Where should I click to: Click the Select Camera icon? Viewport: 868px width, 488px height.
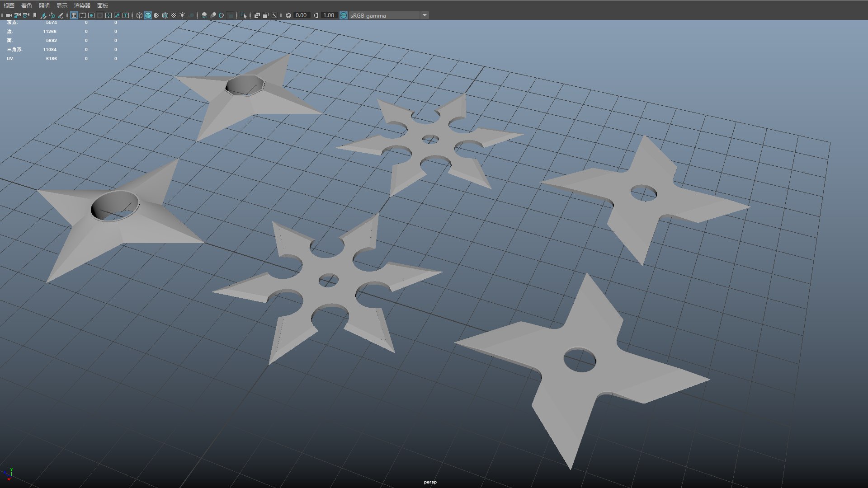pos(9,15)
